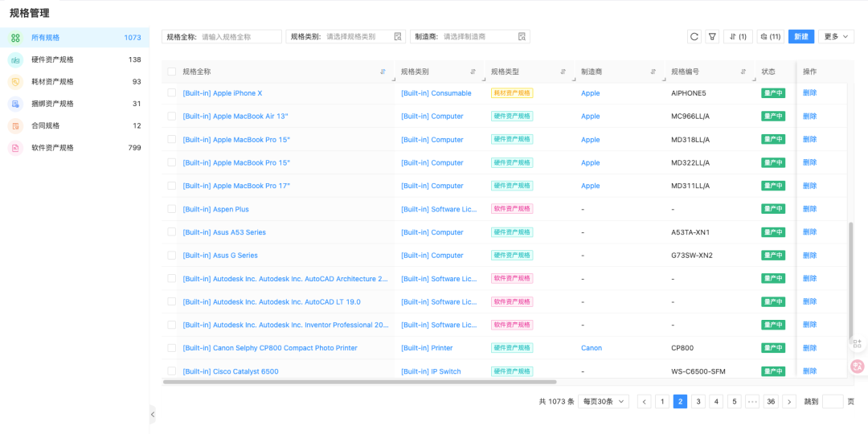Viewport: 868px width, 434px height.
Task: Check the AutoCAD LT 19.0 row checkbox
Action: point(172,301)
